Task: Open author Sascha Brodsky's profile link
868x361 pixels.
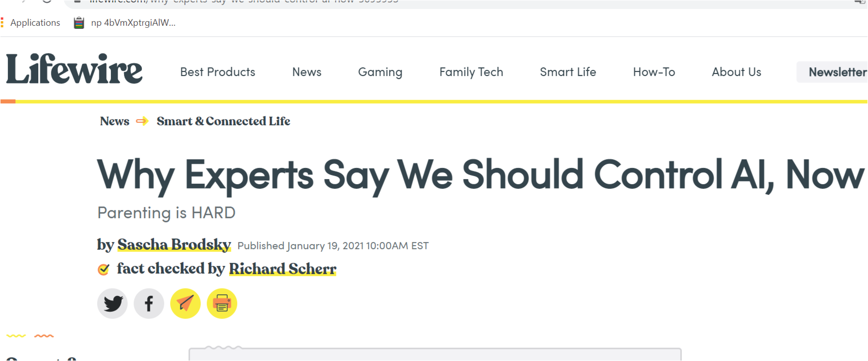Action: click(174, 245)
